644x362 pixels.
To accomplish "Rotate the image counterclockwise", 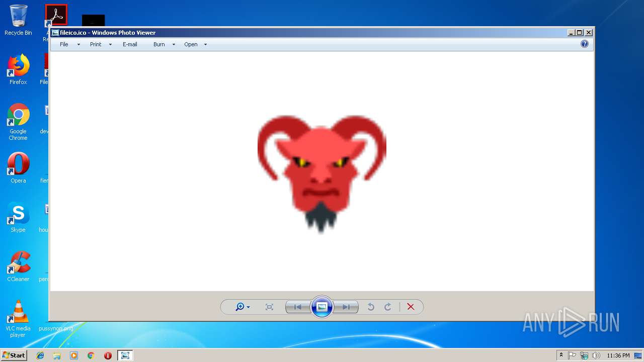I will [371, 307].
